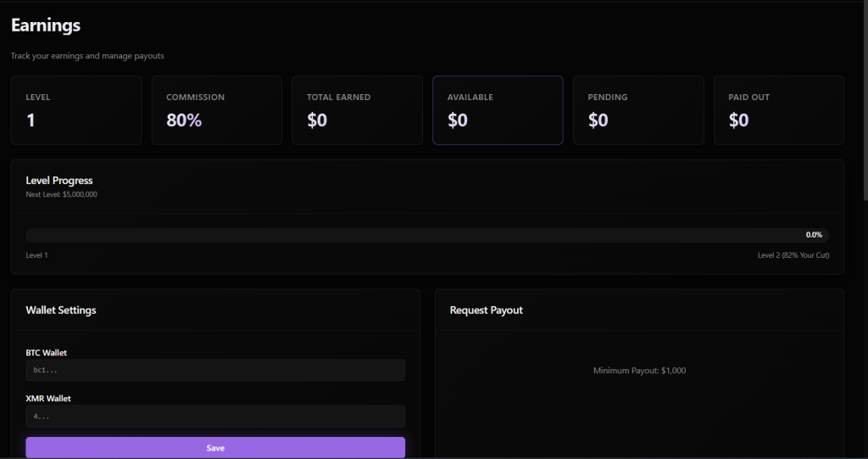
Task: Click the Level 1 label under progress bar
Action: pos(36,255)
